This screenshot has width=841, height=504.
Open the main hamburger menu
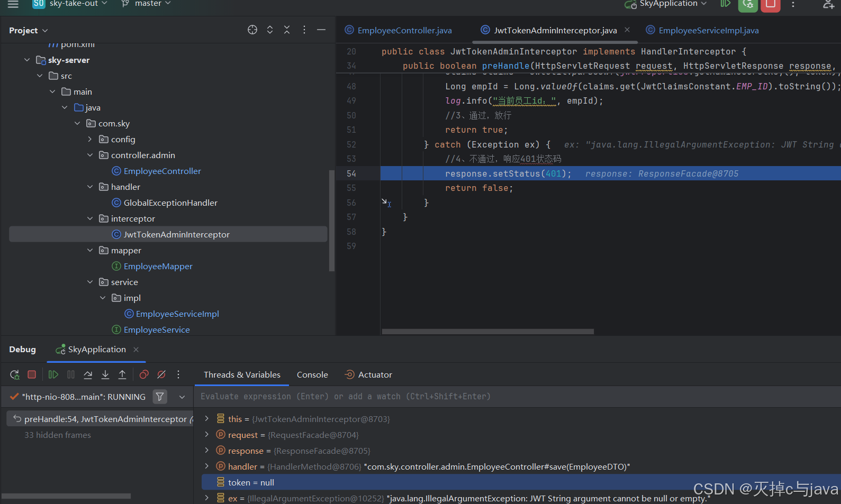13,4
